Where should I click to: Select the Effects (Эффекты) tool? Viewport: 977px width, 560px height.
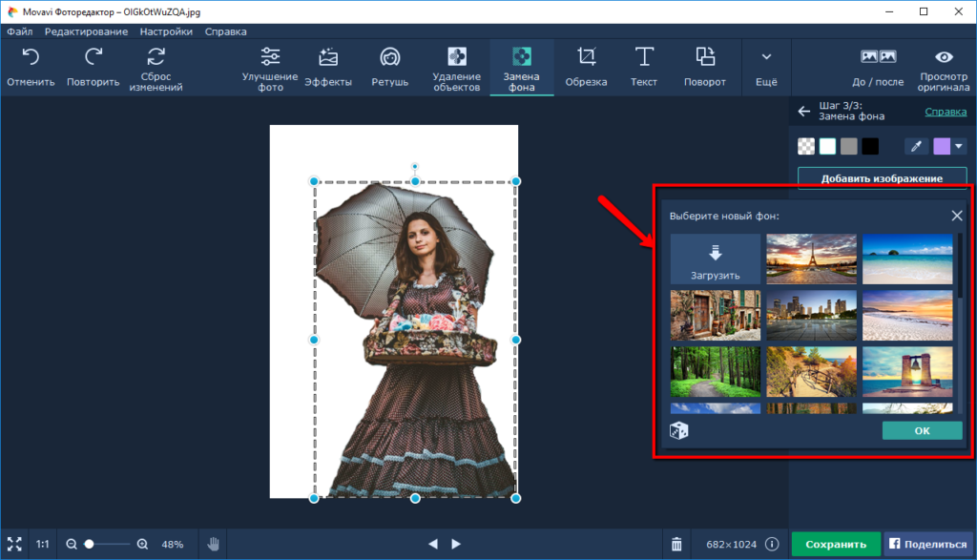(328, 68)
